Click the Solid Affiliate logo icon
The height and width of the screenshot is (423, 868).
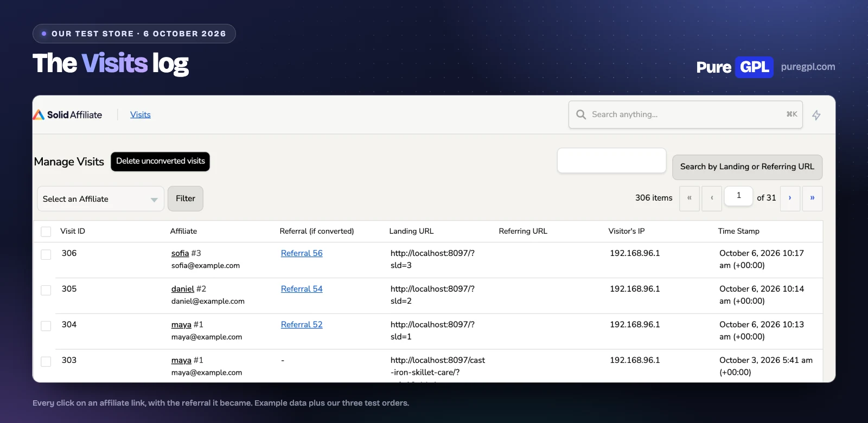pyautogui.click(x=39, y=115)
